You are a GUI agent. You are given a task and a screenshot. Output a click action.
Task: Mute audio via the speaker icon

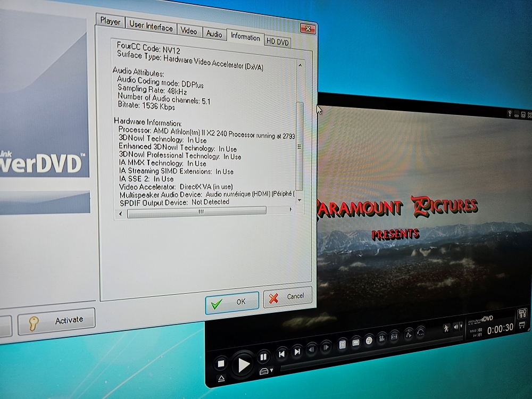click(x=456, y=327)
